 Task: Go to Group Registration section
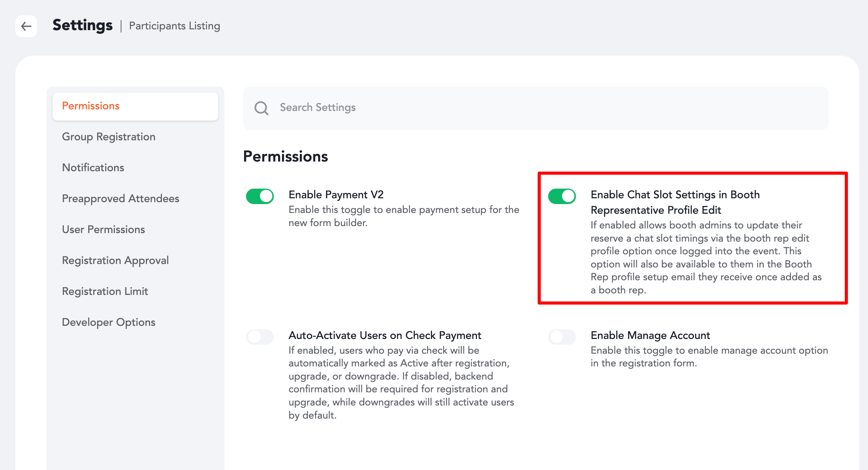pos(109,137)
